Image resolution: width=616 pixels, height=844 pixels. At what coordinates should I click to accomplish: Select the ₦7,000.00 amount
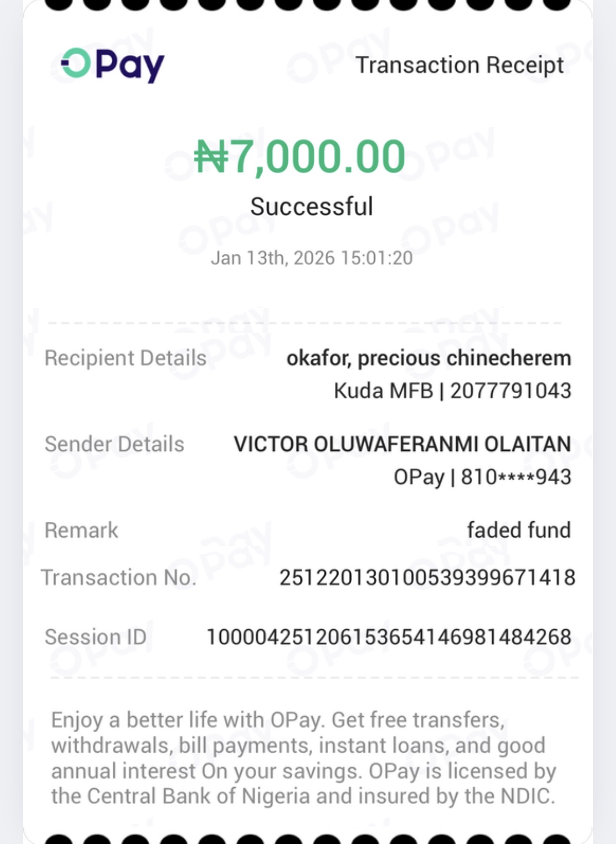pos(300,157)
